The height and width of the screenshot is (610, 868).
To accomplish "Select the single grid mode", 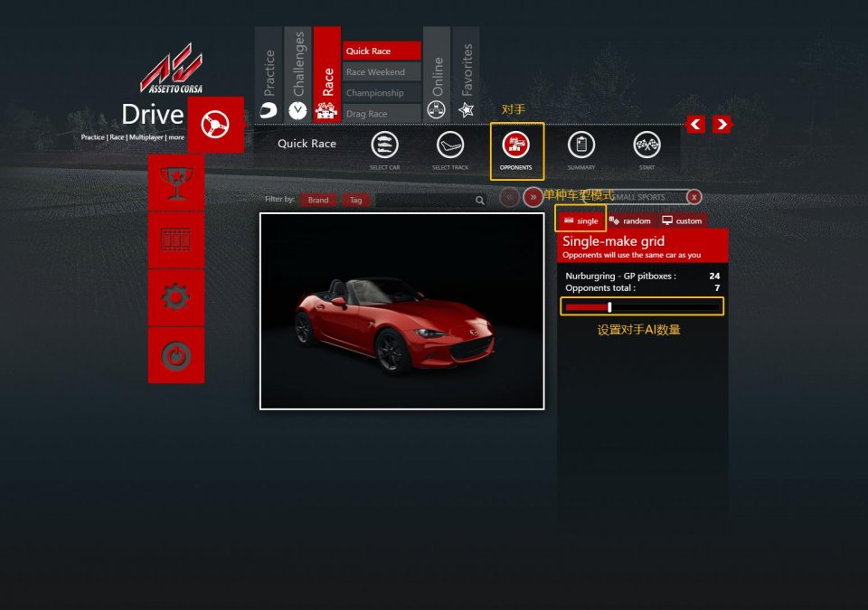I will [580, 221].
